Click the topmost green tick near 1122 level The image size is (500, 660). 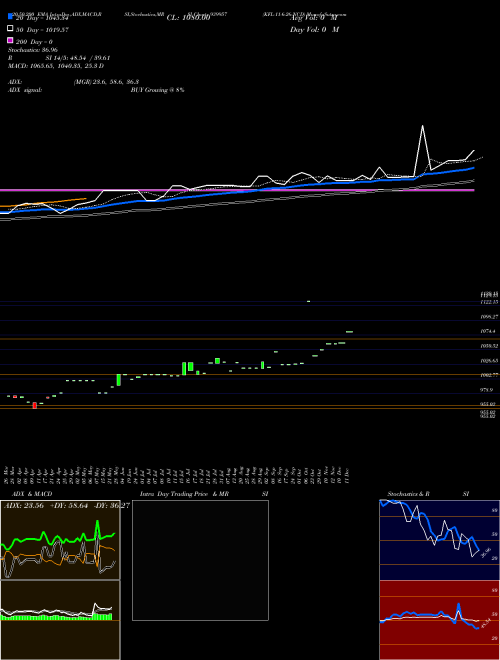[x=309, y=301]
